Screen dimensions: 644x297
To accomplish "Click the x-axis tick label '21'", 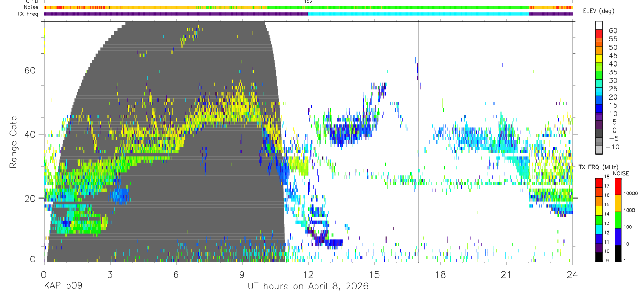I will click(507, 276).
